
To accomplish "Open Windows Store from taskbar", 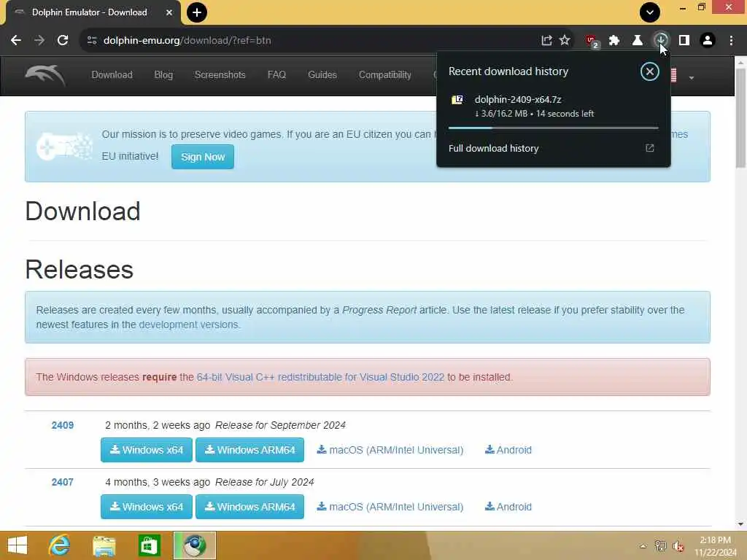I will (x=149, y=545).
